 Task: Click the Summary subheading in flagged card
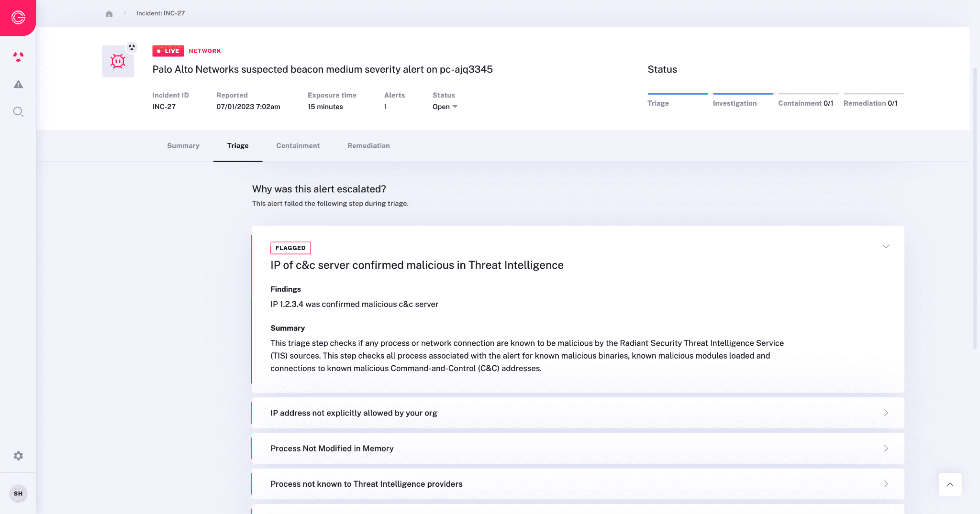(288, 328)
